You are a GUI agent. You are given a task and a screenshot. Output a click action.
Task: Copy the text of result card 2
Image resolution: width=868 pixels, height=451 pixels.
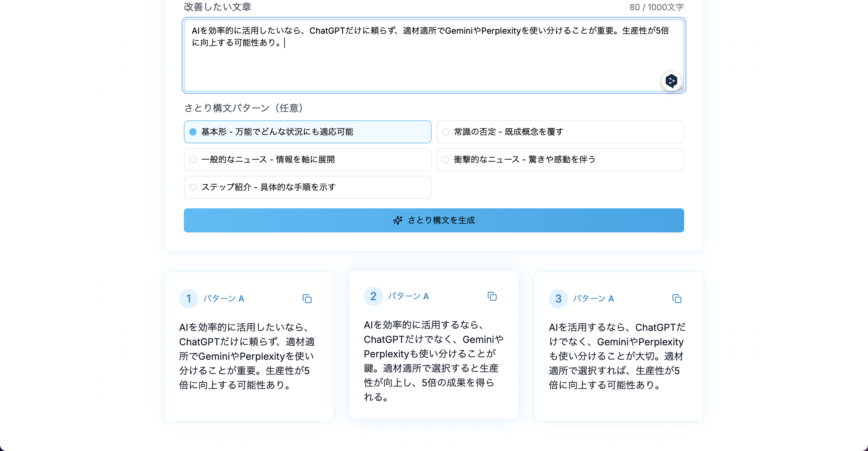click(x=492, y=296)
